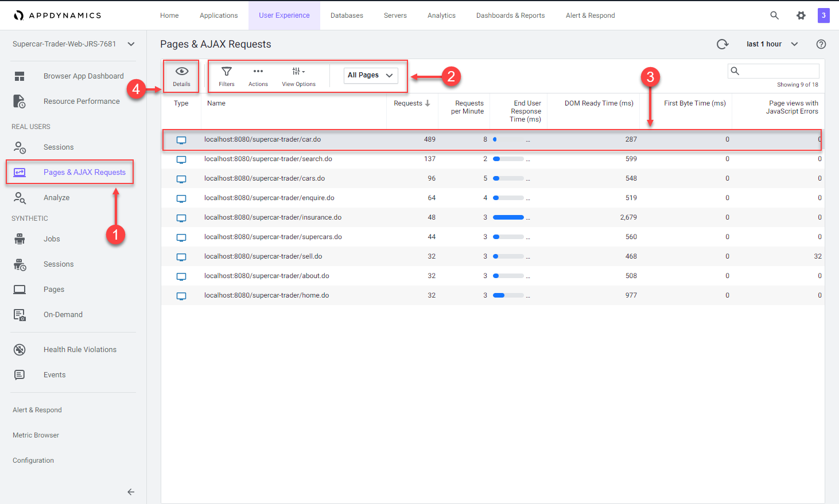Click the Resource Performance icon

point(20,101)
